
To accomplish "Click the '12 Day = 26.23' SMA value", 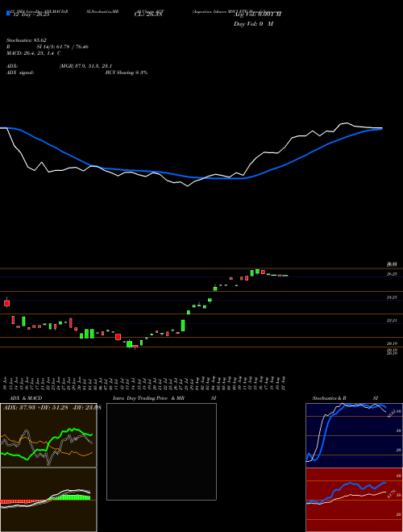I will click(31, 15).
